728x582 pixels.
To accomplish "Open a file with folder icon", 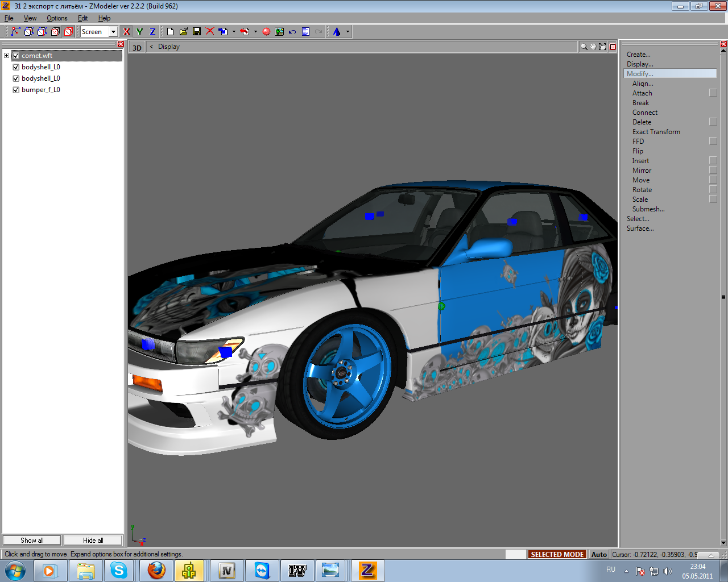I will (x=183, y=32).
